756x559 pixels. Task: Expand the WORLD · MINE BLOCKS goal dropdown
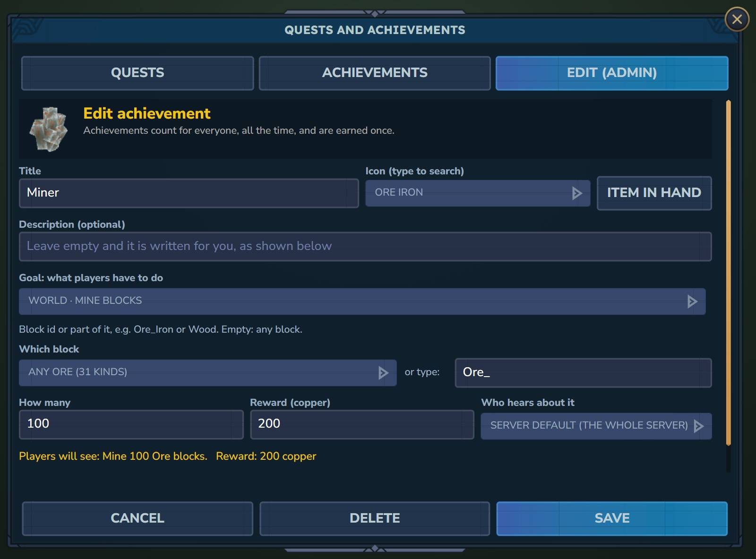point(362,301)
